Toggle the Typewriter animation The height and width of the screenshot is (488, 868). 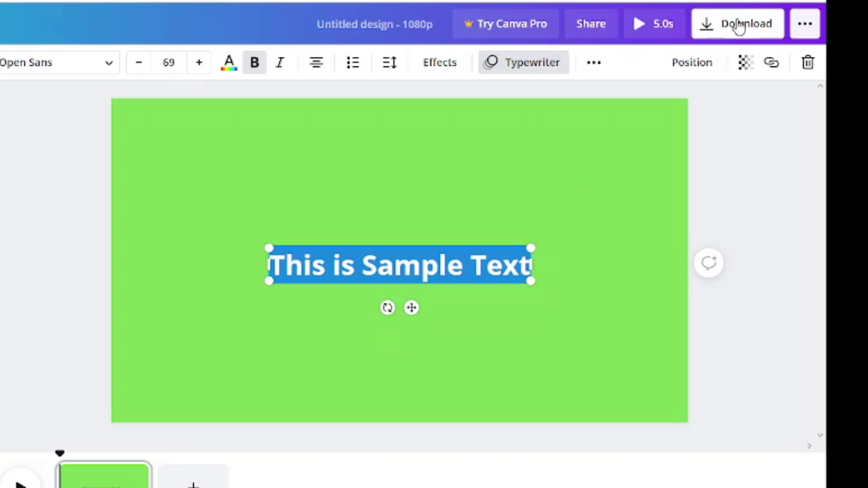click(522, 62)
